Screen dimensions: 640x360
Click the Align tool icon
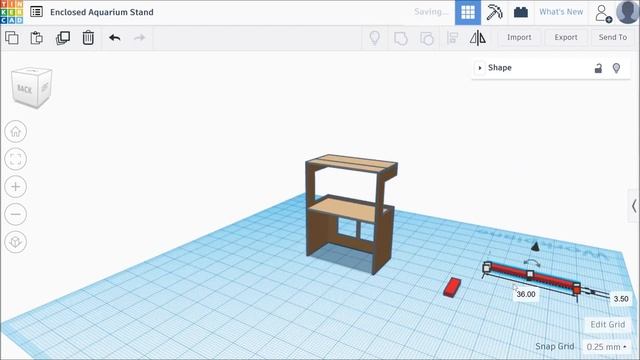click(x=452, y=38)
